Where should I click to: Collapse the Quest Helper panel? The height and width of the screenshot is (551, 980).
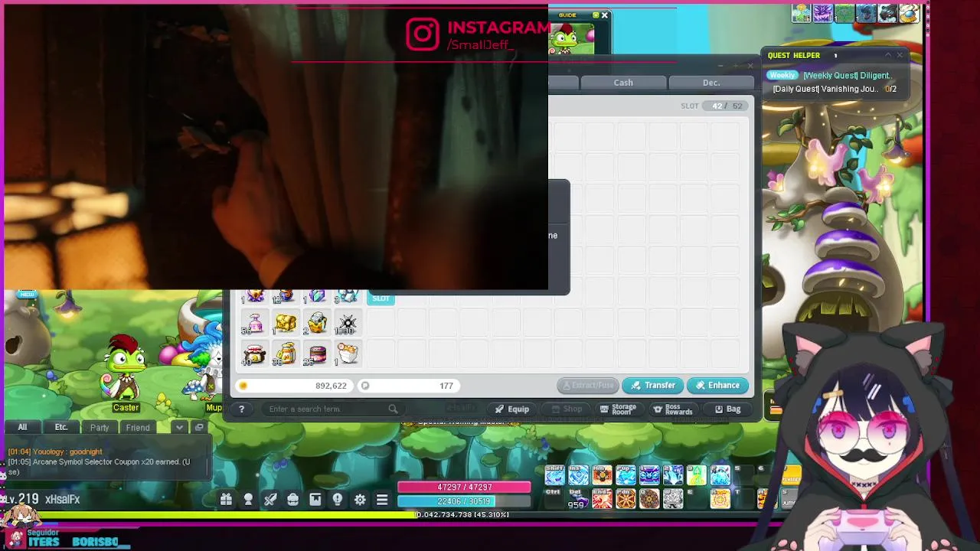pos(888,55)
